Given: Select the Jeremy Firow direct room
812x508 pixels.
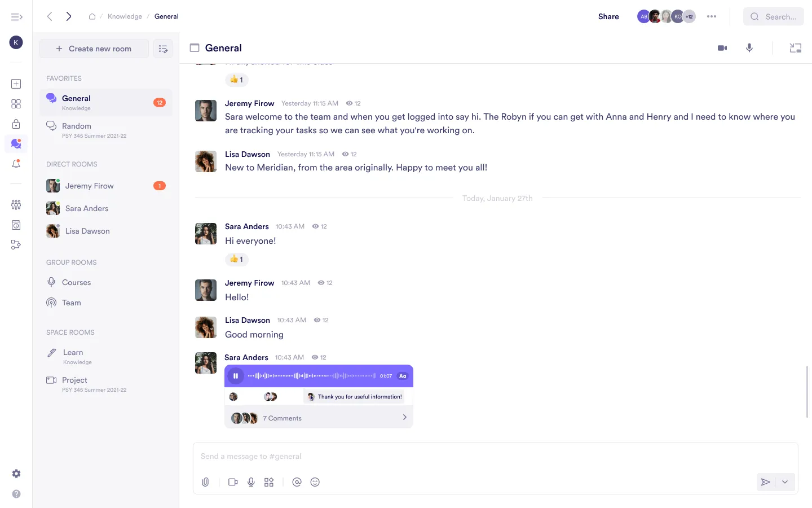Looking at the screenshot, I should (x=89, y=186).
